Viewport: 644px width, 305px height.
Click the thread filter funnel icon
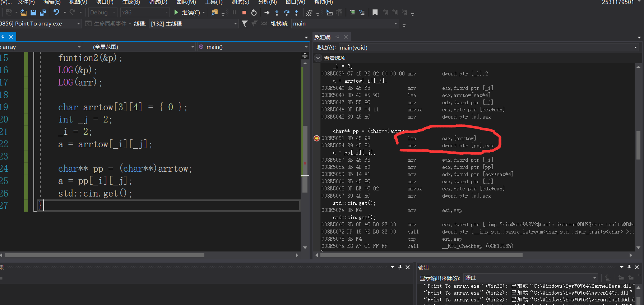[x=245, y=24]
